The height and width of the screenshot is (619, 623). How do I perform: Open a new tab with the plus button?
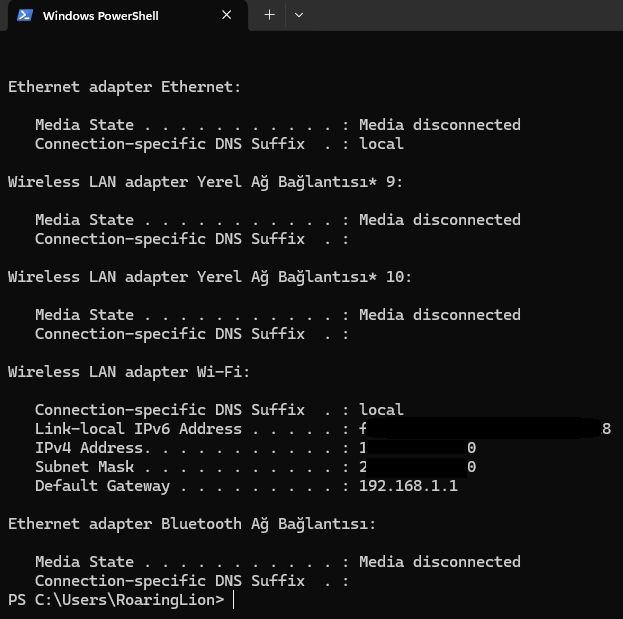point(269,15)
